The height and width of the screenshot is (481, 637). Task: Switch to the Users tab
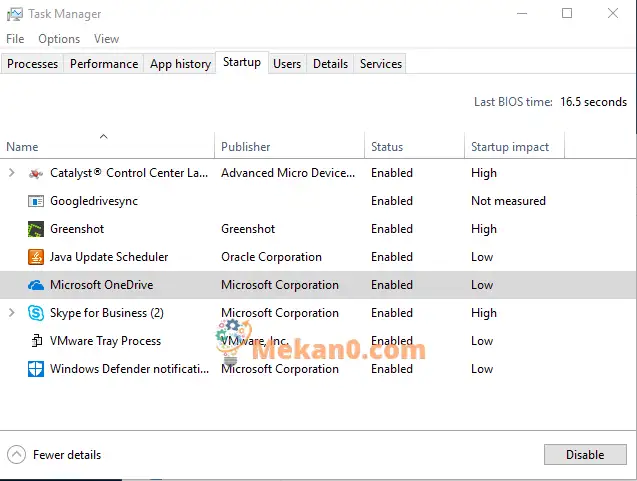click(x=287, y=64)
